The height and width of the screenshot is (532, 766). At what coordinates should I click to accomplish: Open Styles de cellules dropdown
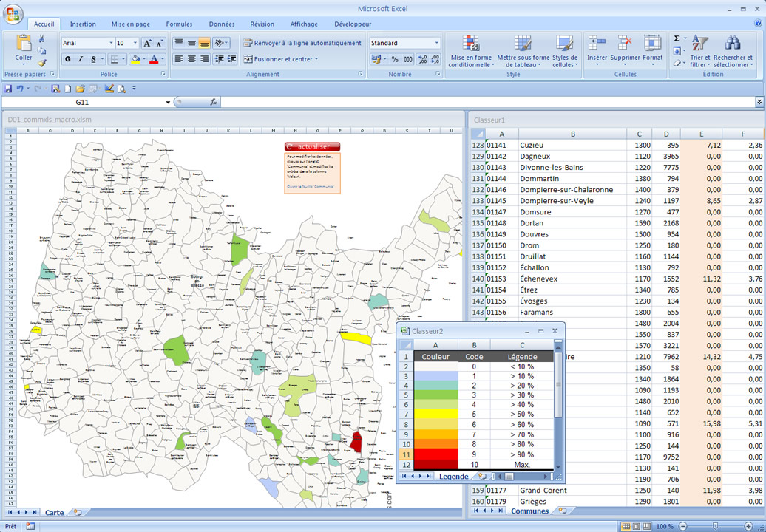pyautogui.click(x=565, y=51)
